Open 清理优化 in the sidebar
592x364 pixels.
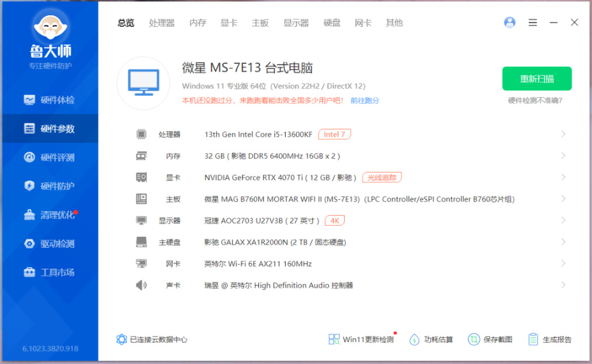50,214
